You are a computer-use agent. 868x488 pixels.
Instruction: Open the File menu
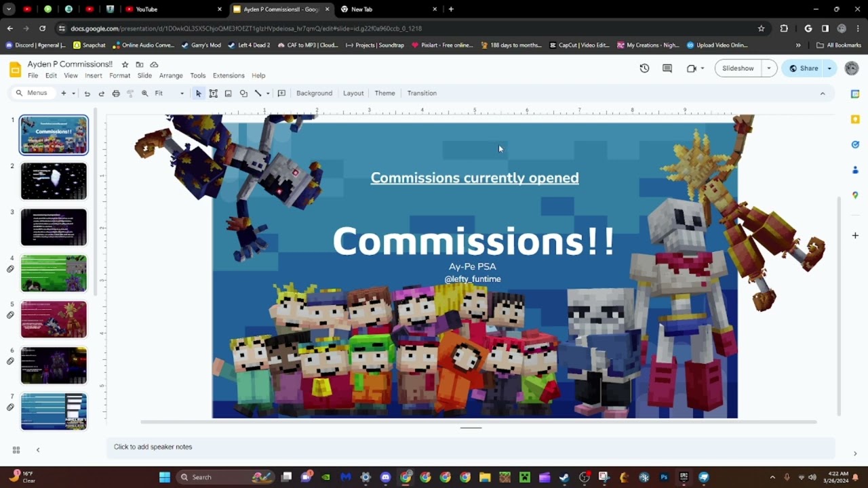33,76
